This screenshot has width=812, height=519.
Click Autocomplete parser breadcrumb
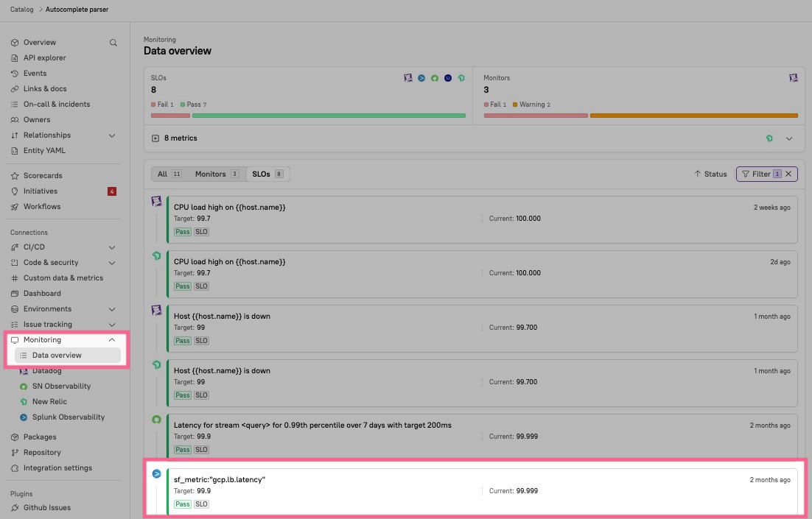pyautogui.click(x=77, y=10)
